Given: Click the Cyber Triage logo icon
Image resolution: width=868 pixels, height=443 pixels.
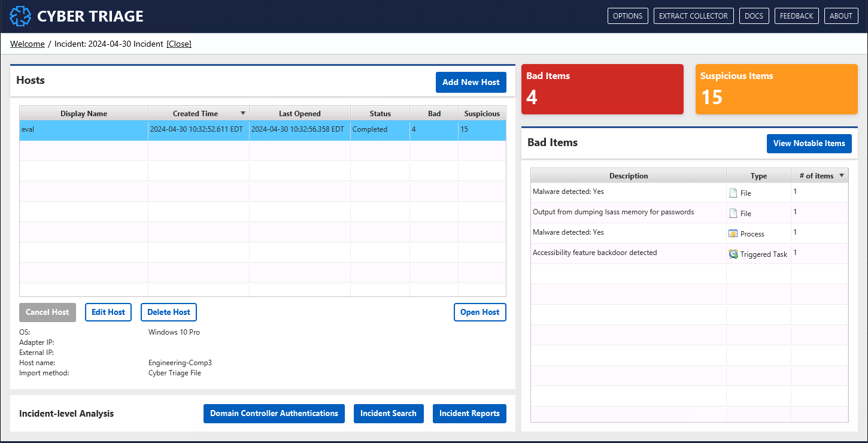Looking at the screenshot, I should pos(20,16).
